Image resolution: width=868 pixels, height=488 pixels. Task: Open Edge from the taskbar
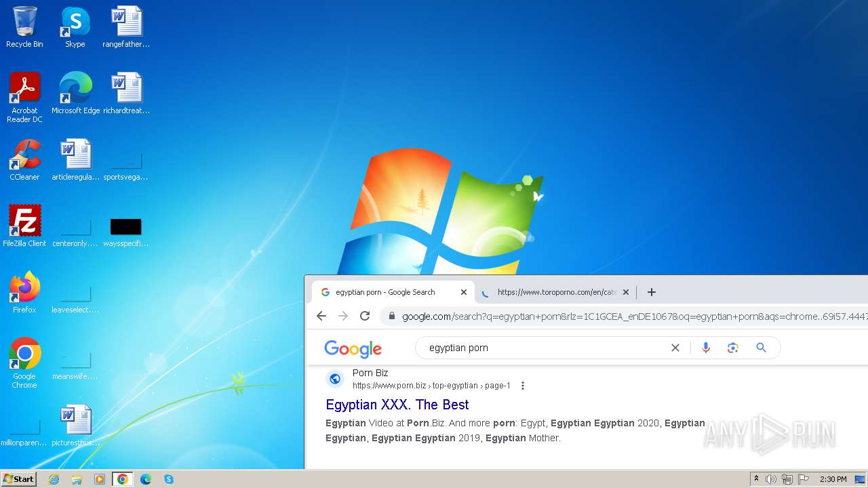146,479
